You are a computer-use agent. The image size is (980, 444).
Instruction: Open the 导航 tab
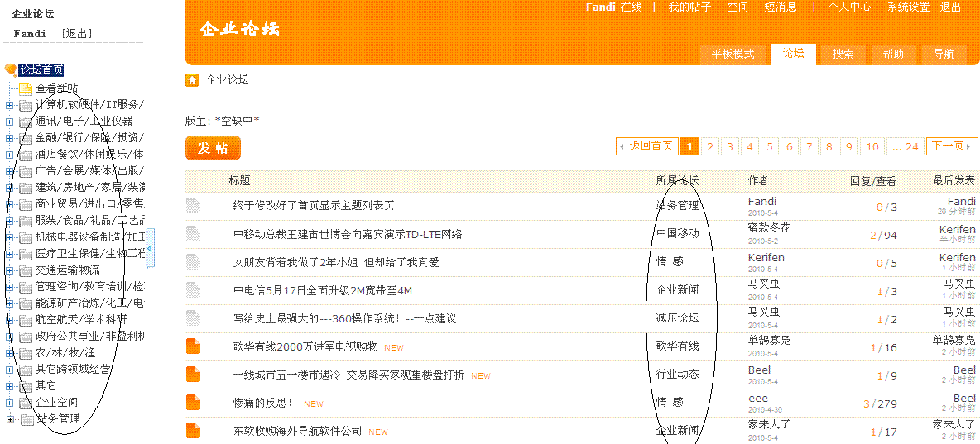944,55
